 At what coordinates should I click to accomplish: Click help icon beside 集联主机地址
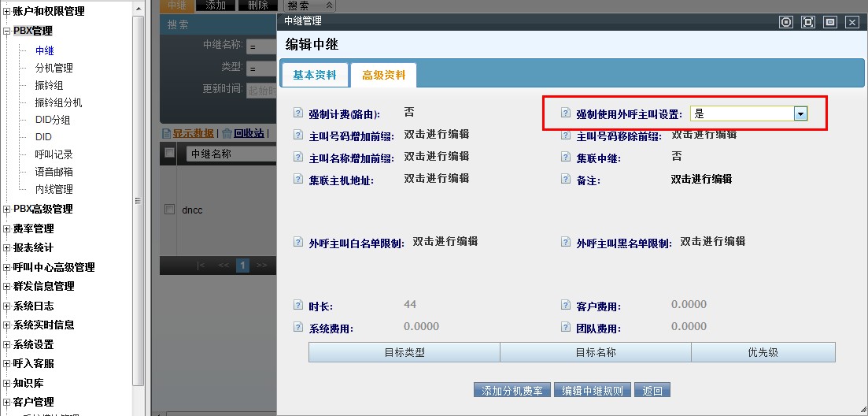(297, 180)
